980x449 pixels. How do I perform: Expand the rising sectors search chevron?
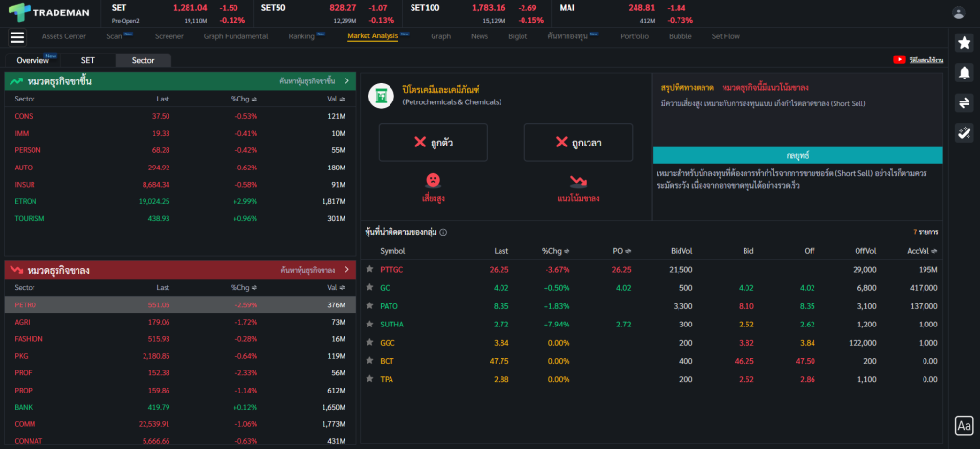click(x=346, y=81)
